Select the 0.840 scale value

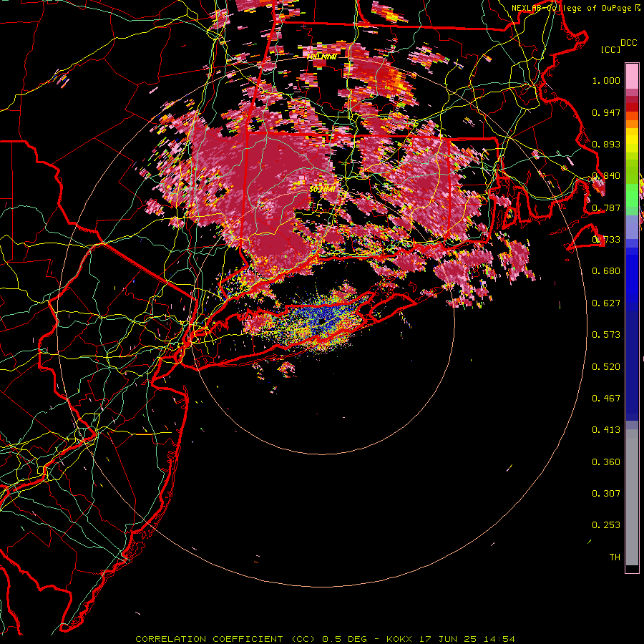pos(606,176)
